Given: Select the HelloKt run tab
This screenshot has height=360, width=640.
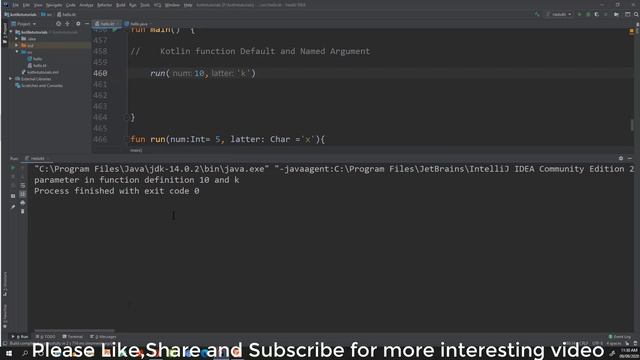Looking at the screenshot, I should (37, 158).
